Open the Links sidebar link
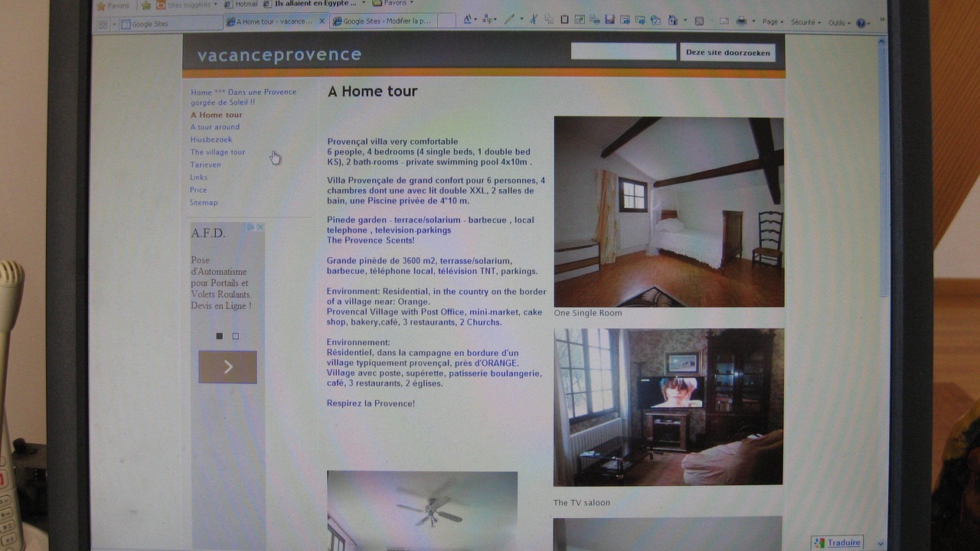Screen dimensions: 980x551 (199, 177)
